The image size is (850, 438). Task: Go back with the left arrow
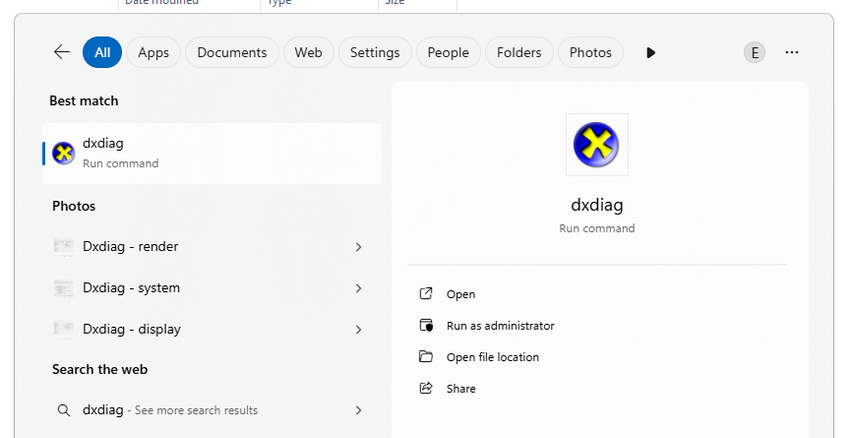tap(62, 52)
